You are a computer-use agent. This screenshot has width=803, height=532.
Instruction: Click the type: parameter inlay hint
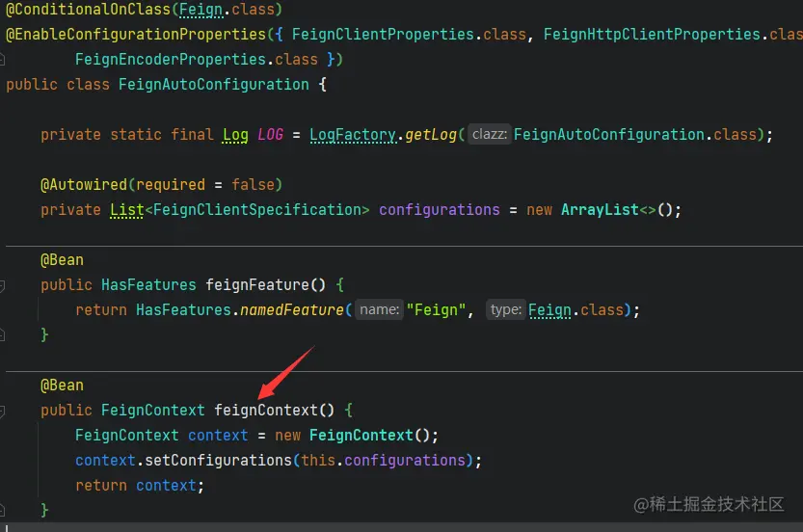pos(506,309)
